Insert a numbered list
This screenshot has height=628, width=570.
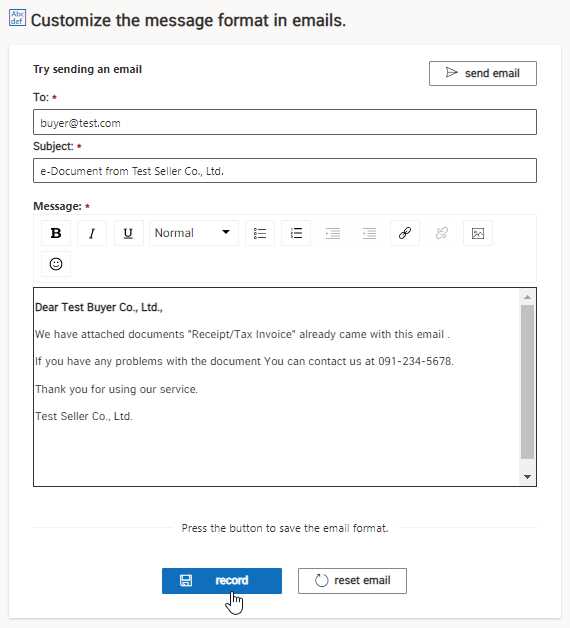coord(296,233)
